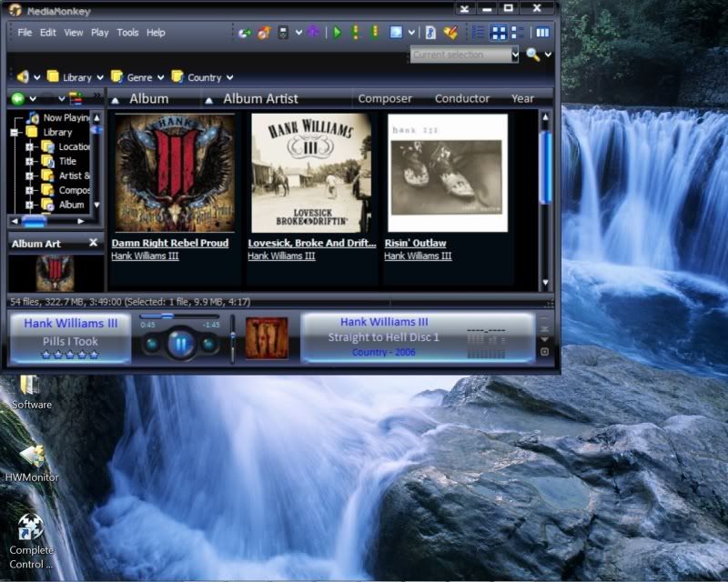Select the Damn Right Rebel Proud album cover

[175, 173]
